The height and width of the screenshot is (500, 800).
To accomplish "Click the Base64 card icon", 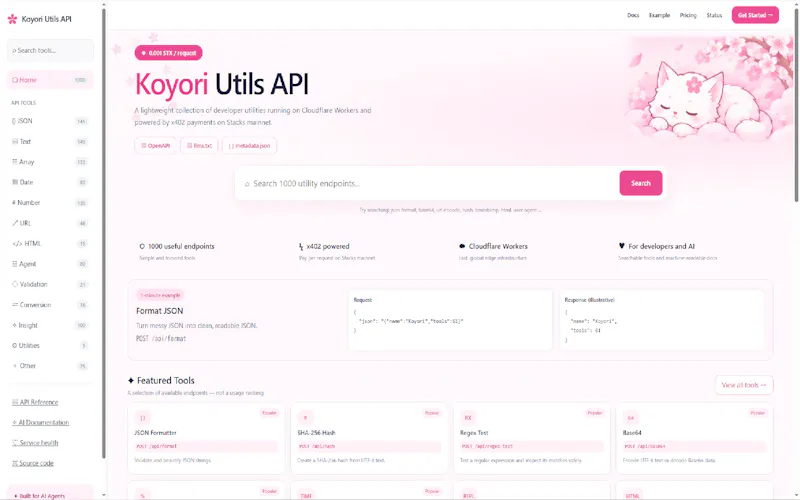I will coord(631,417).
